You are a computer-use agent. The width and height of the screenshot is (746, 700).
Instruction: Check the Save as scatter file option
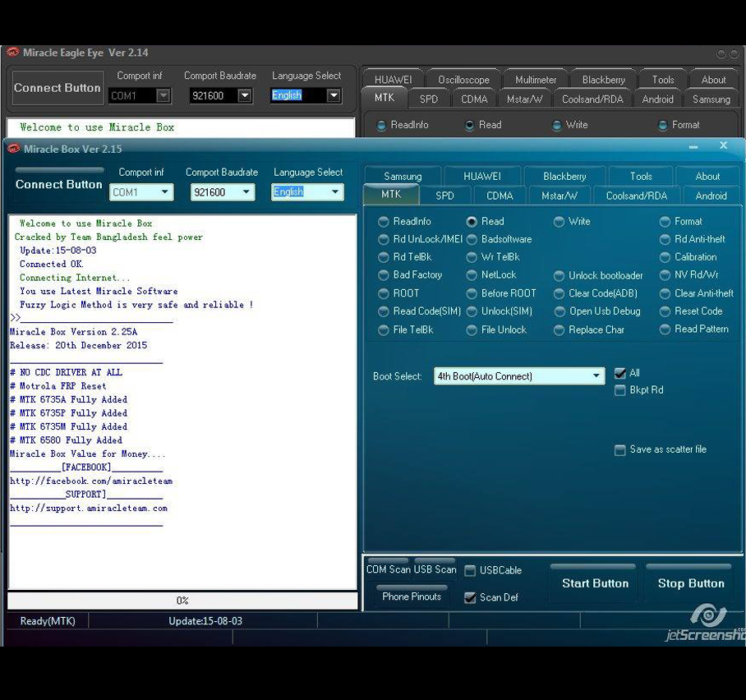pos(620,449)
